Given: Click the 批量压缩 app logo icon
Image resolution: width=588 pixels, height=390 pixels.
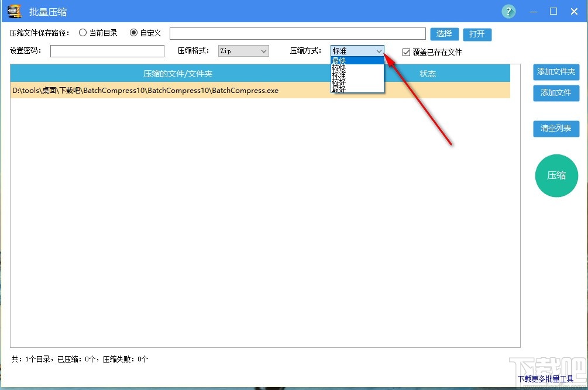Looking at the screenshot, I should 15,12.
